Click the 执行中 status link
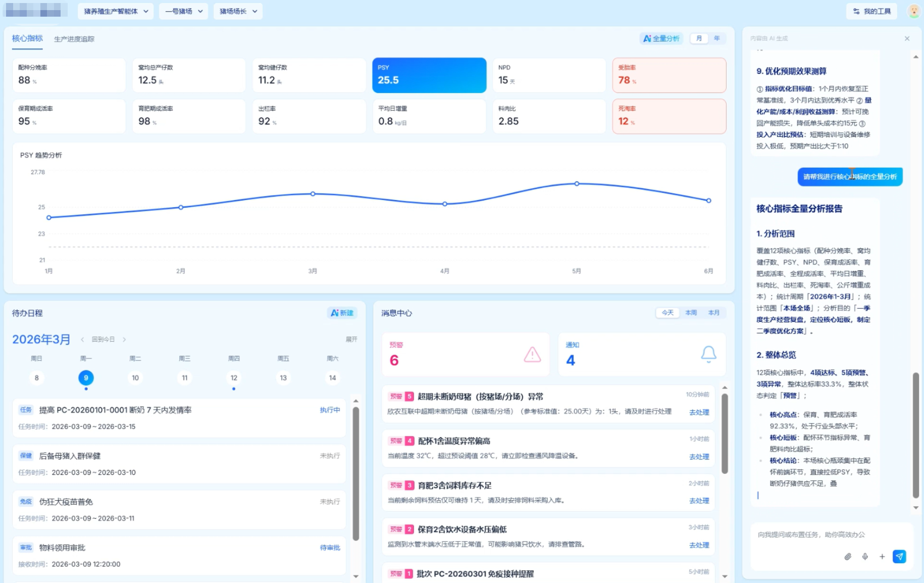The image size is (924, 583). 330,410
